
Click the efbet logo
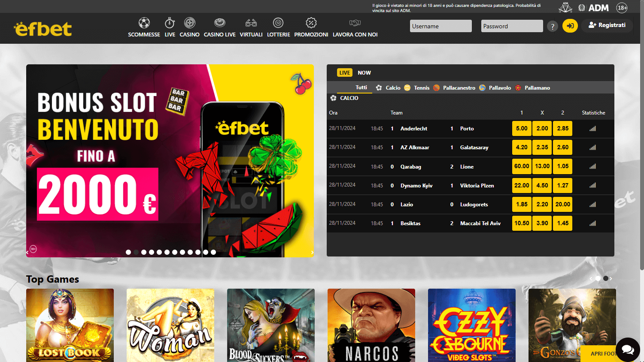[x=43, y=29]
